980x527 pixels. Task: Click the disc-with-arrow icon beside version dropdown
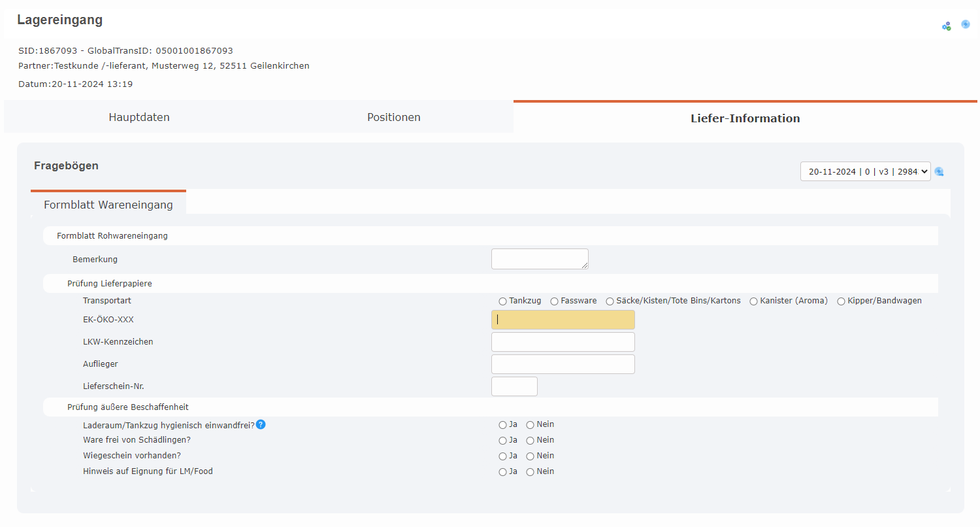pos(939,171)
